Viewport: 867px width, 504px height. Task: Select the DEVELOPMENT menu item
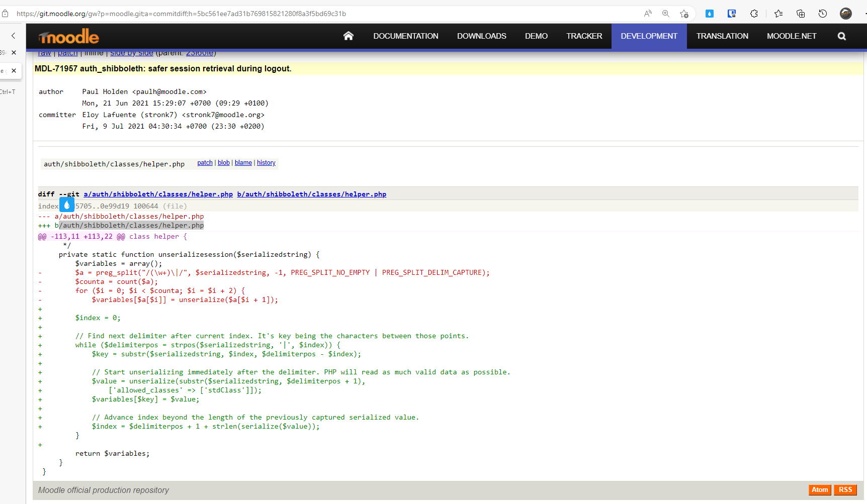pyautogui.click(x=649, y=36)
